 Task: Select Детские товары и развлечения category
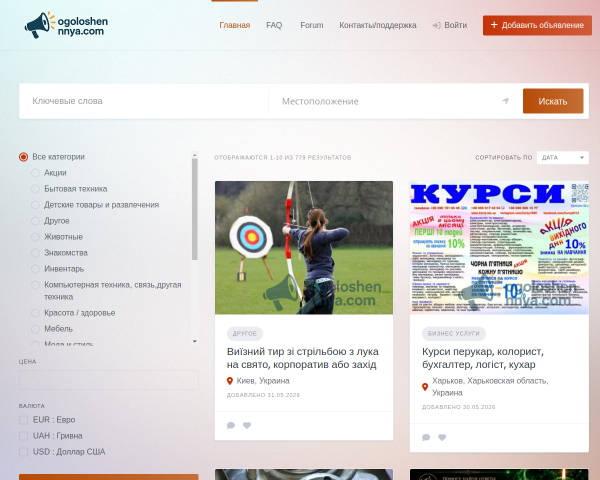pos(35,205)
